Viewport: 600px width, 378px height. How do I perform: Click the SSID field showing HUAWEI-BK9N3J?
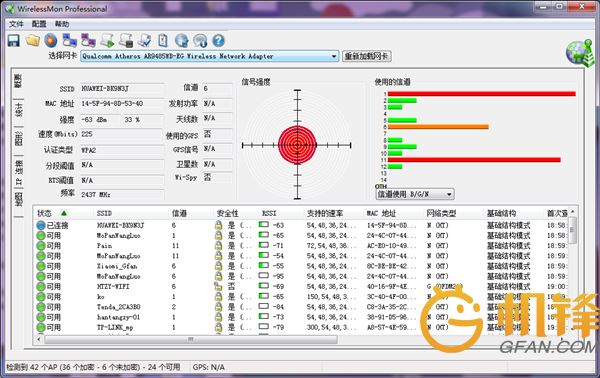[x=122, y=88]
